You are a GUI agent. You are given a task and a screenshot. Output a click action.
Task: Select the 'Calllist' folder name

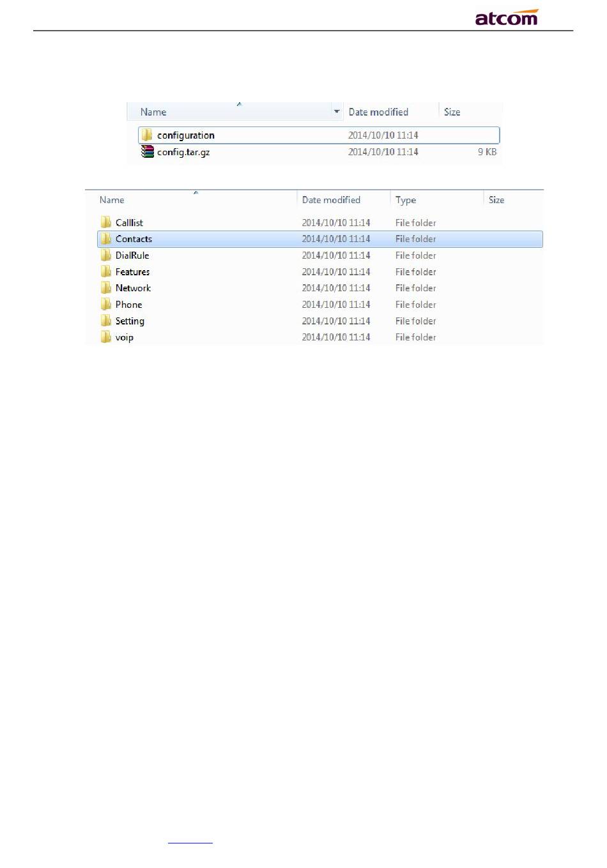tap(129, 222)
